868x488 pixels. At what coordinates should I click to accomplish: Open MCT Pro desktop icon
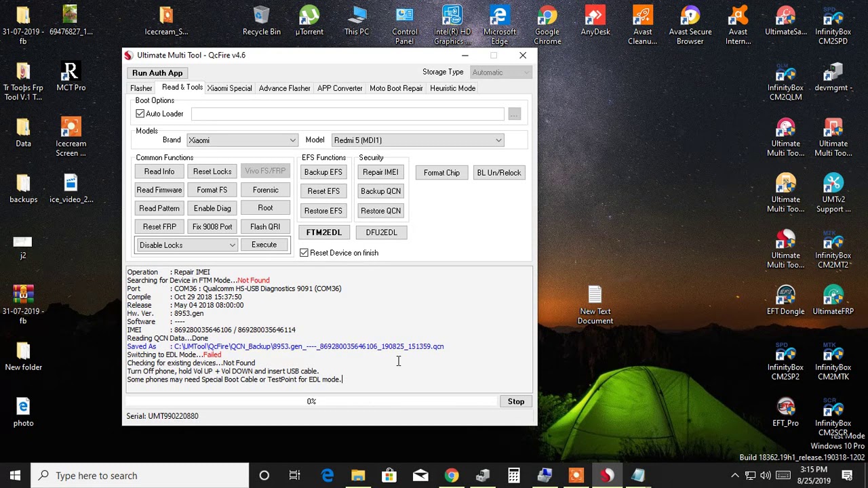click(71, 76)
